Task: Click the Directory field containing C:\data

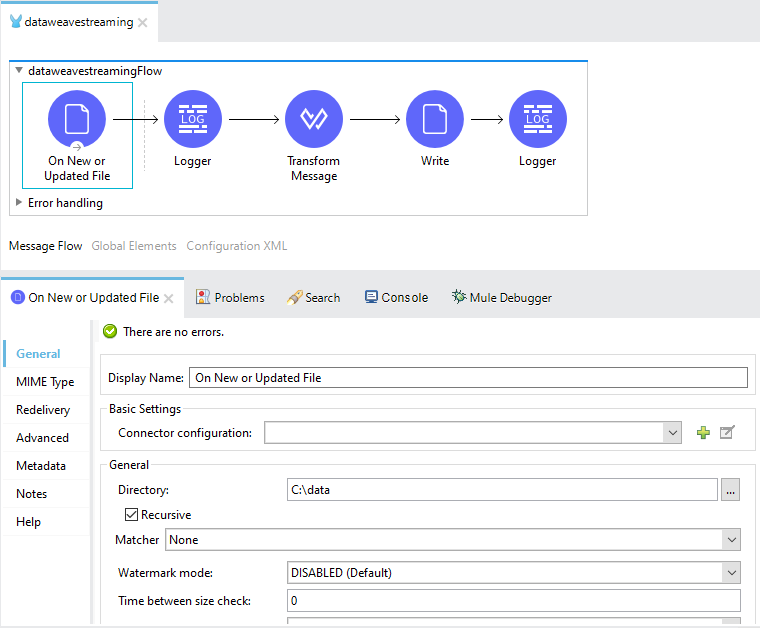Action: [502, 490]
